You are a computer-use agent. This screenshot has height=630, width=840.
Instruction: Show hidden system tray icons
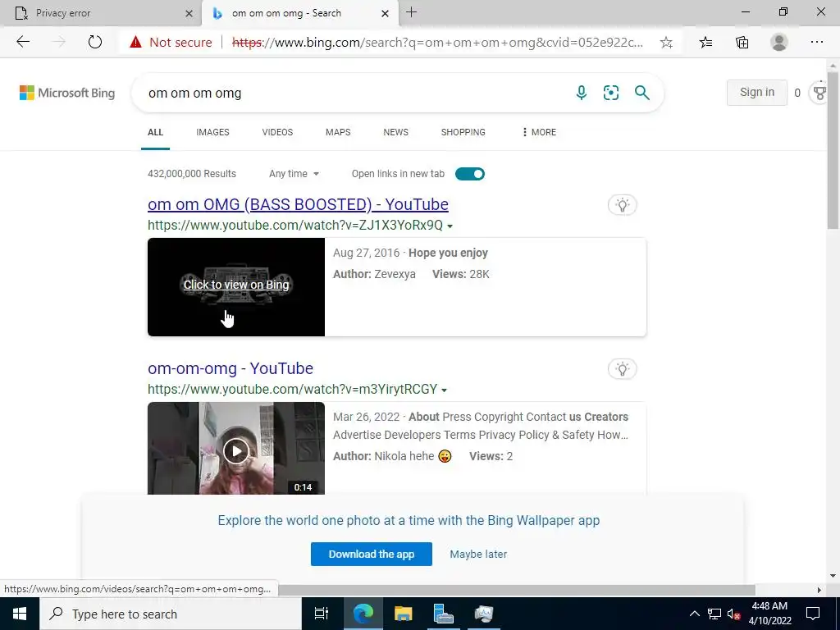pos(694,614)
